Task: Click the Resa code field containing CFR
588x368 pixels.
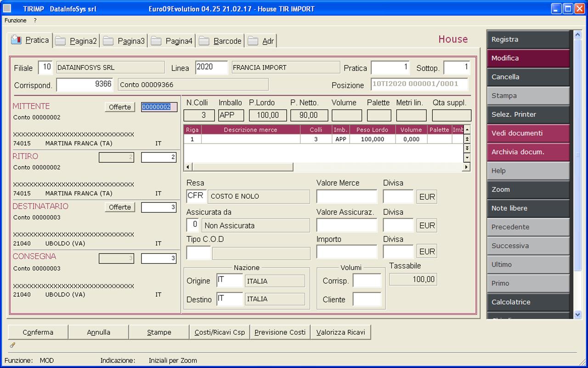Action: click(196, 196)
